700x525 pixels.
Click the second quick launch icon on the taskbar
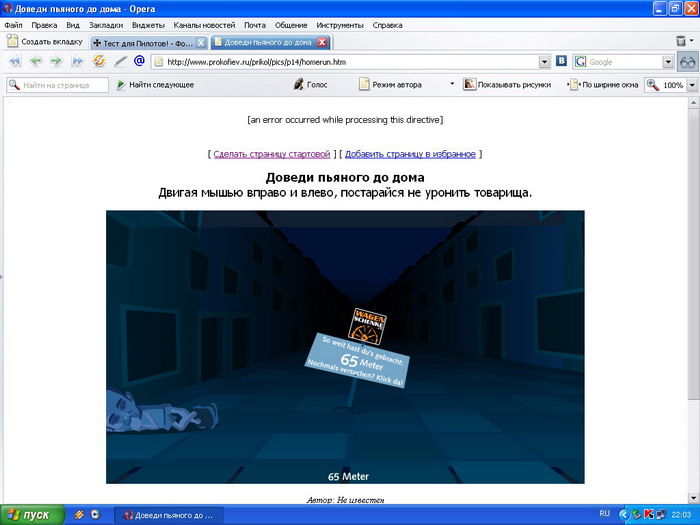tap(95, 515)
